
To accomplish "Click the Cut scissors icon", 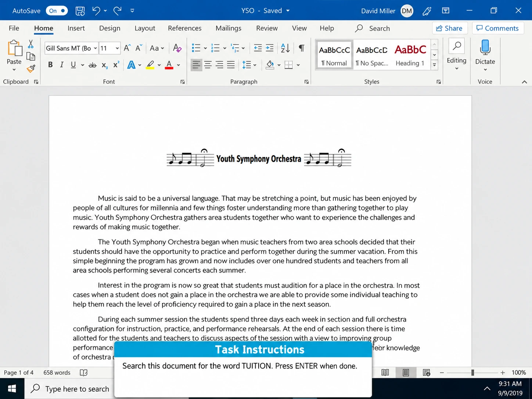I will point(31,44).
